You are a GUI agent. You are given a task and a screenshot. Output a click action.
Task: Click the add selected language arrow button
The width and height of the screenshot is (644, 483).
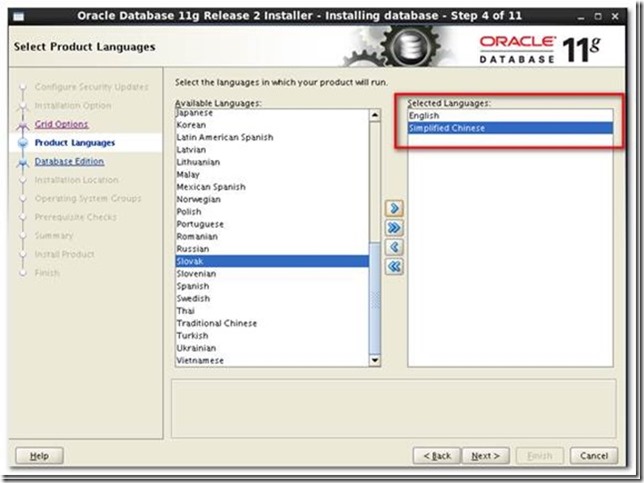[394, 208]
